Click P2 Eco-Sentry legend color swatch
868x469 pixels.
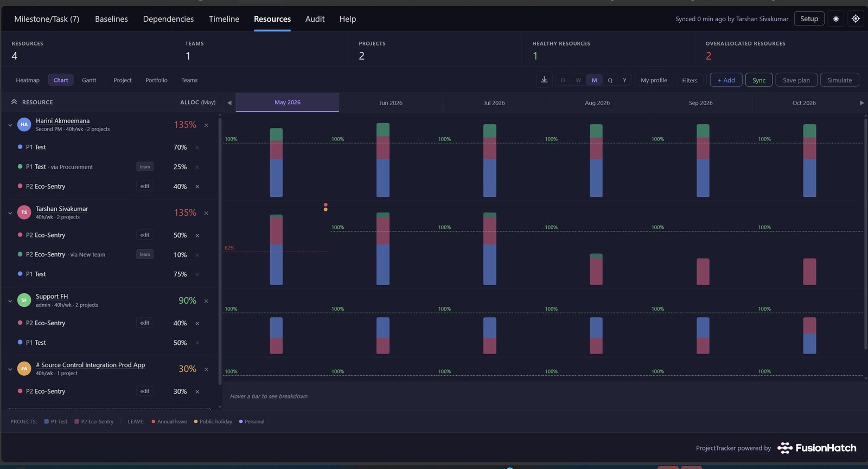[x=77, y=421]
